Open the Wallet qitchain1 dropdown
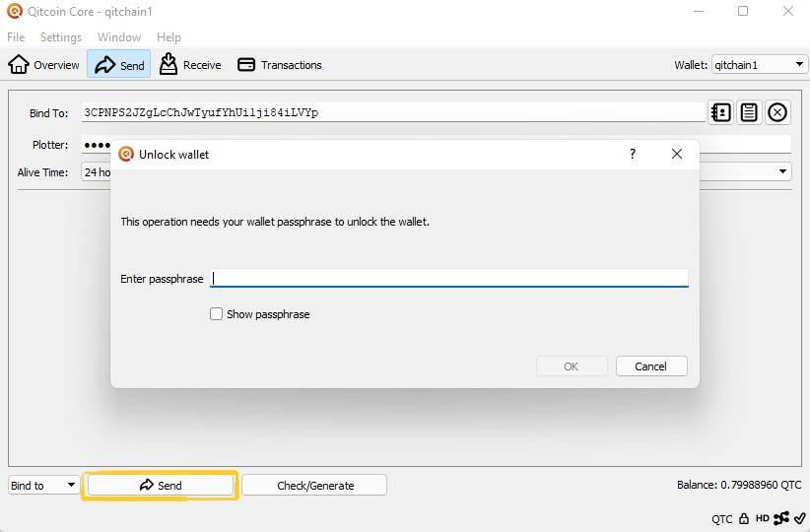The image size is (810, 532). click(x=759, y=65)
